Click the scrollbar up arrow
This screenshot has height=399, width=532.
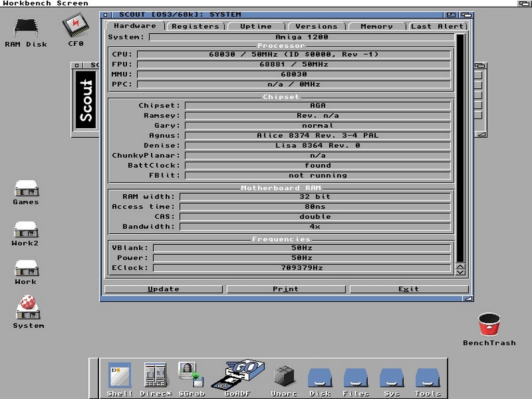tap(460, 267)
